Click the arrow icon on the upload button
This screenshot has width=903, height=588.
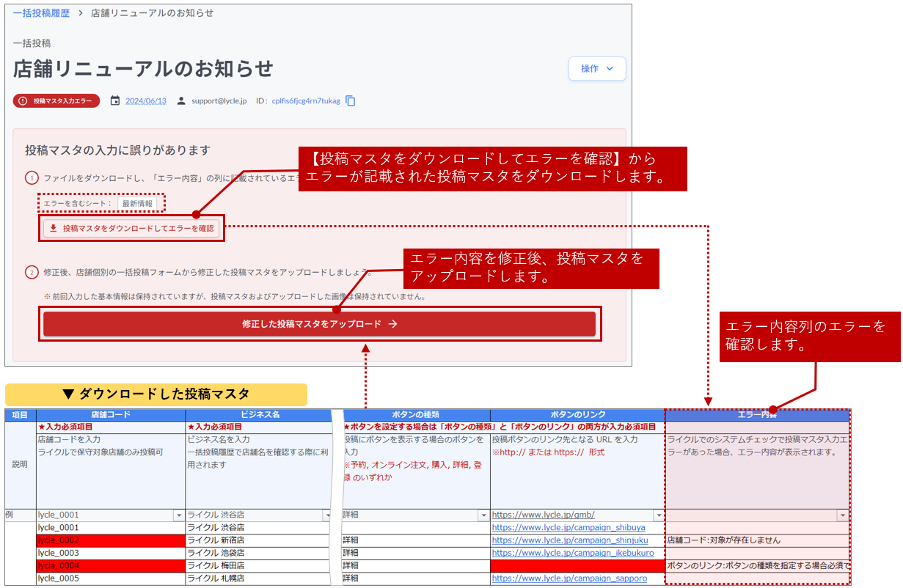[393, 323]
